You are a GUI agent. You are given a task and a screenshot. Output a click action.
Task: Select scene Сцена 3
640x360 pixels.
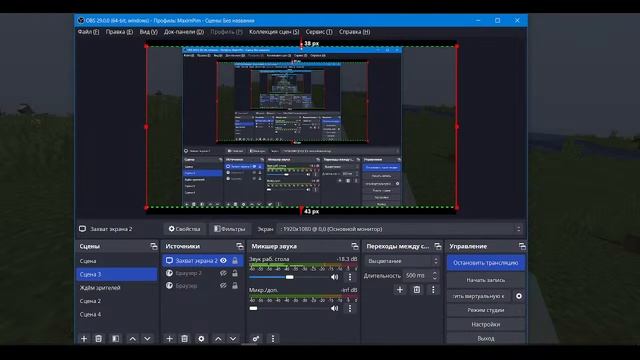click(117, 274)
